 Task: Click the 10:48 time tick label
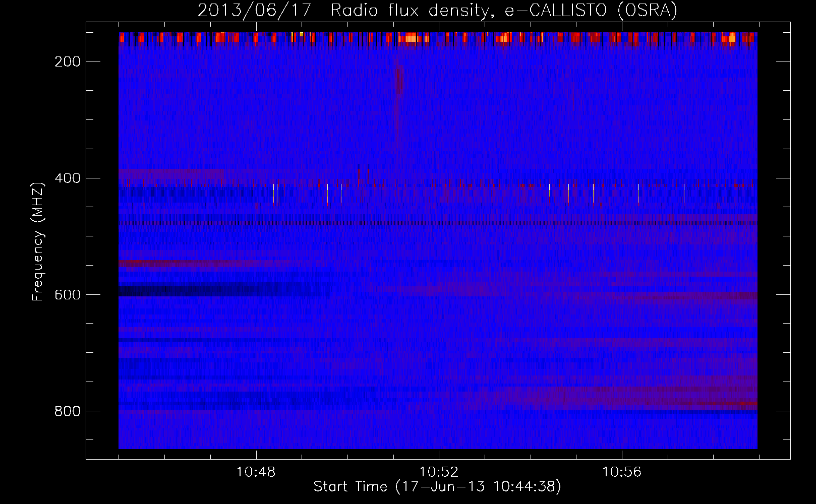click(256, 472)
